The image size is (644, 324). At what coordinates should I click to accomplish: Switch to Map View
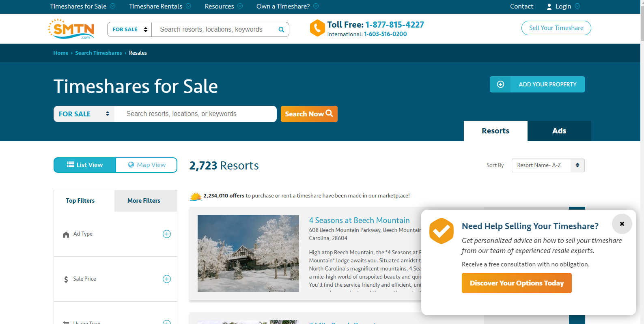click(x=146, y=165)
